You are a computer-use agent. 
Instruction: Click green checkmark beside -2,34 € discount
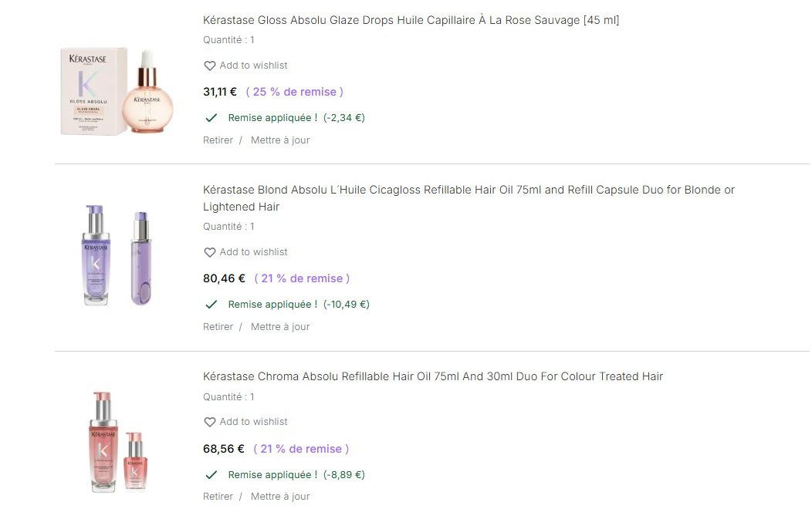pos(211,118)
